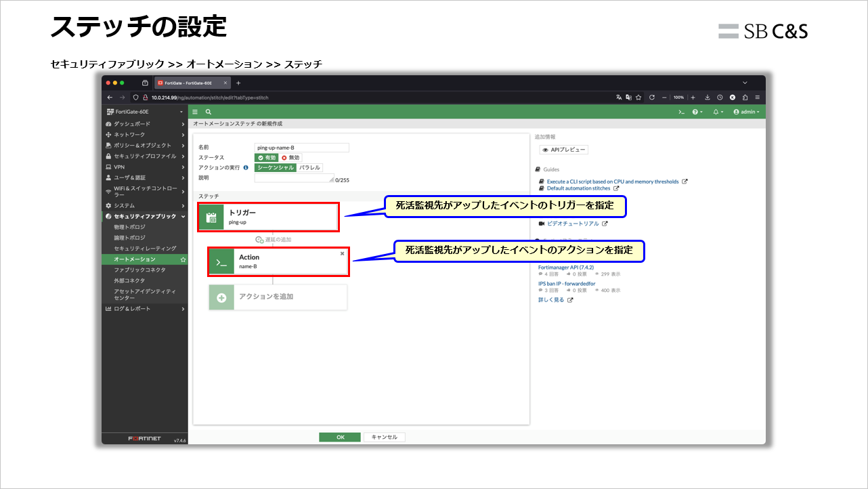Click the キャンセル button
Image resolution: width=868 pixels, height=489 pixels.
point(385,438)
